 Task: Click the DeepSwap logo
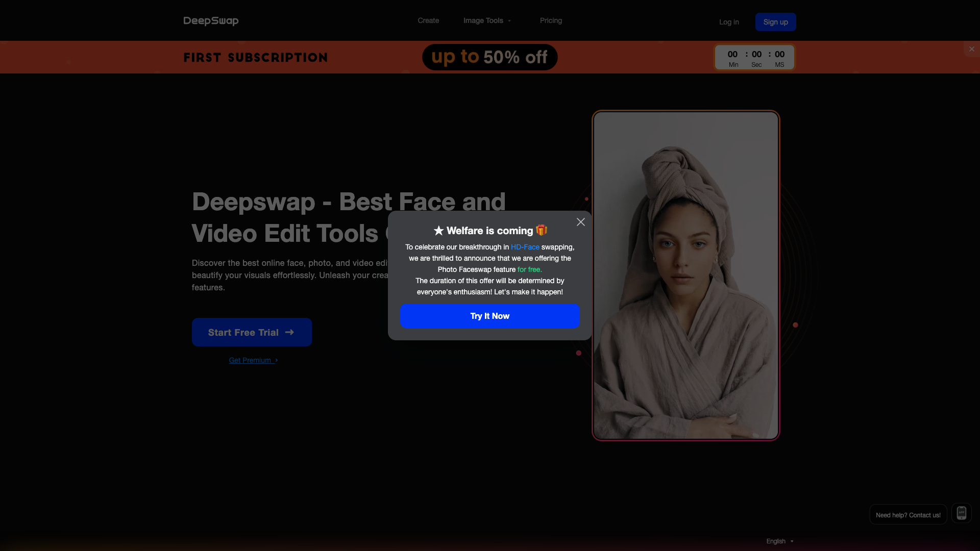[x=211, y=21]
